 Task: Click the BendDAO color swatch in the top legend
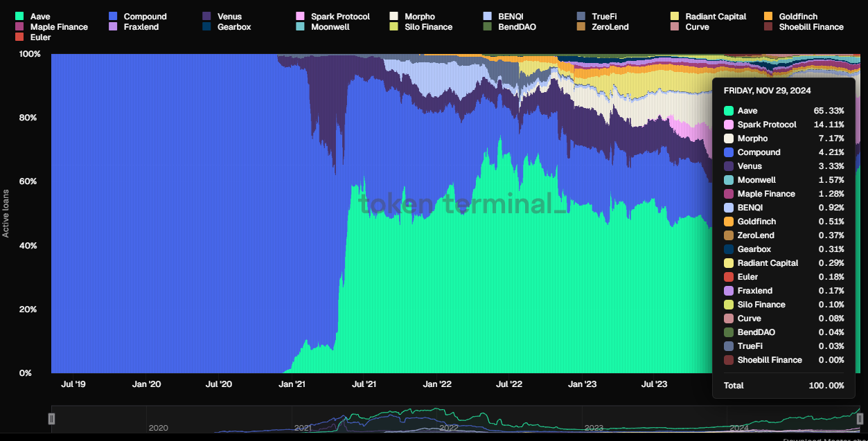pyautogui.click(x=487, y=27)
